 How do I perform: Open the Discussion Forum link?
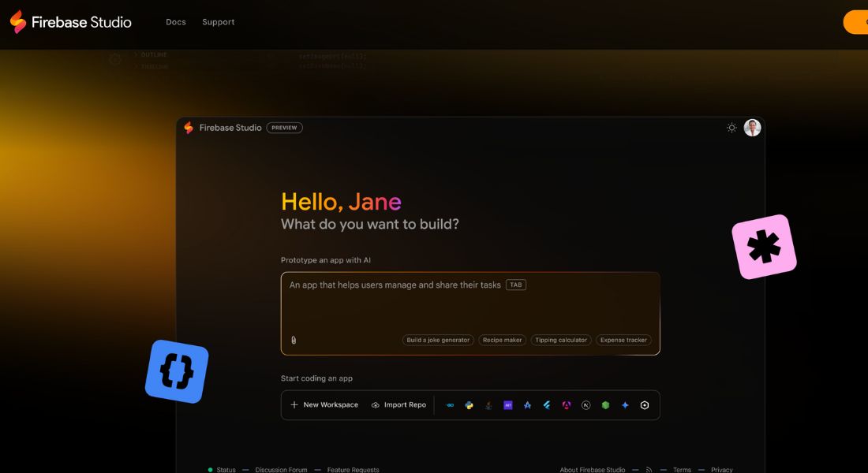click(281, 470)
